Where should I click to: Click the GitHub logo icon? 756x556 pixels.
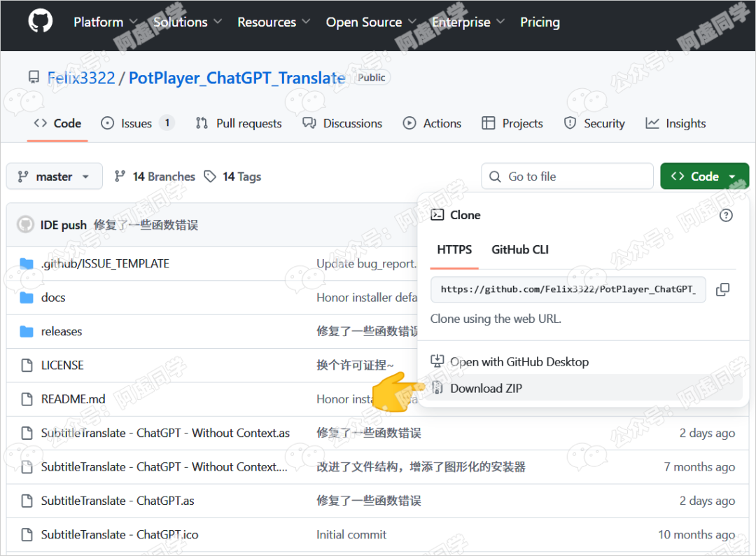point(41,21)
